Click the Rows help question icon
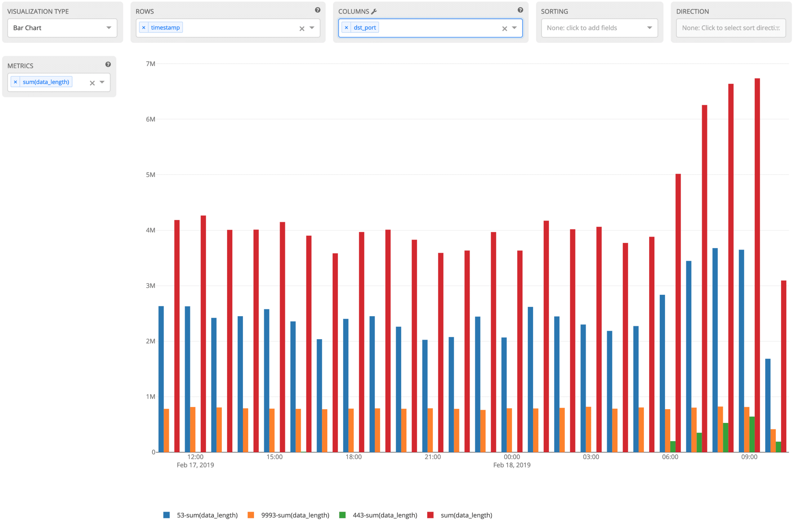 tap(317, 10)
